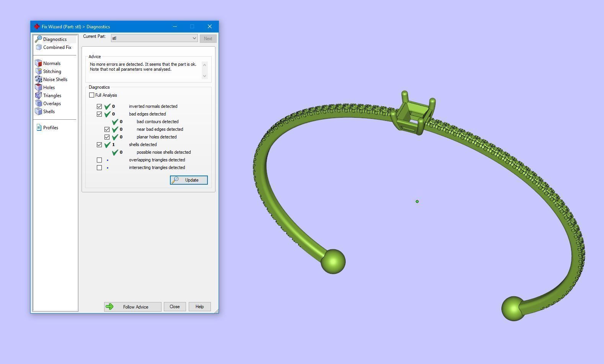
Task: Click the green check beside possible noise shells
Action: (x=115, y=152)
